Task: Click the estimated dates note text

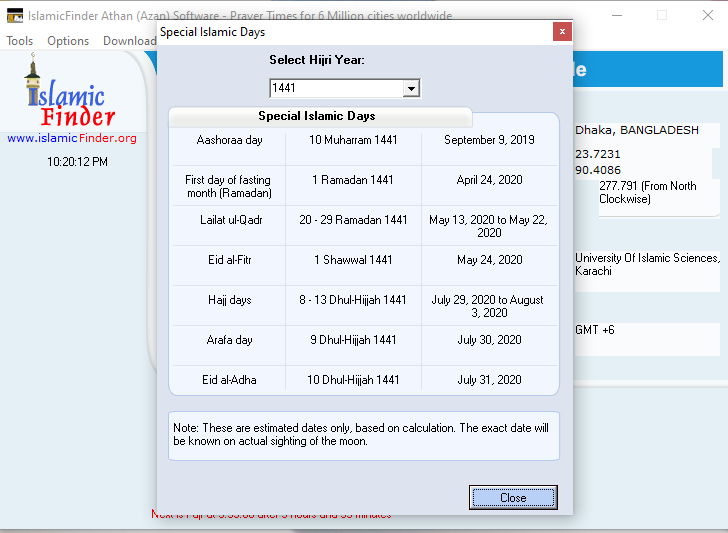Action: (361, 435)
